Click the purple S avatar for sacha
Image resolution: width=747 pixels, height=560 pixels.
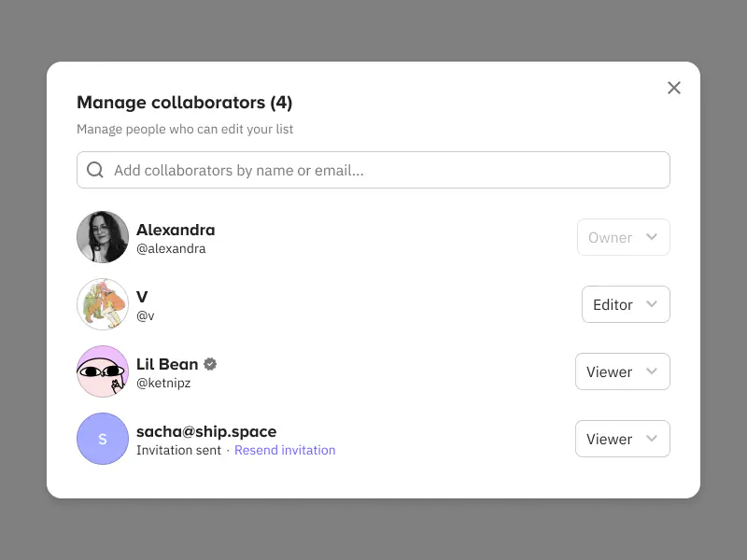(x=103, y=439)
